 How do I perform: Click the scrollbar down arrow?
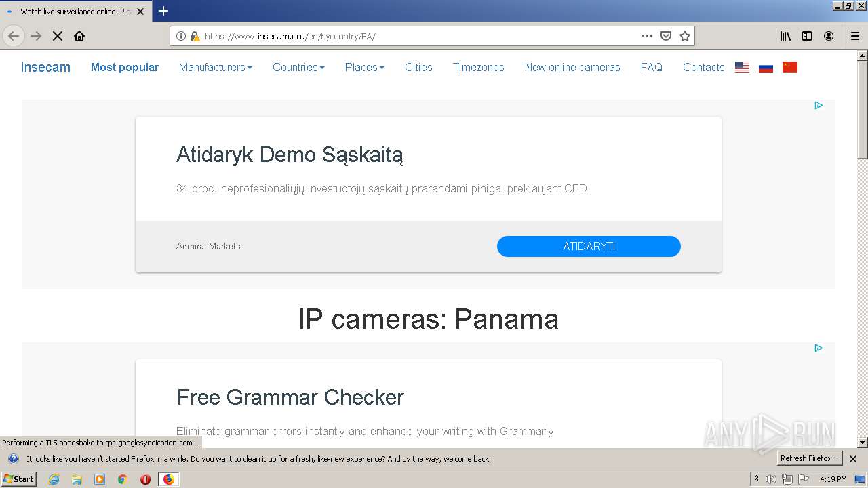(x=863, y=443)
